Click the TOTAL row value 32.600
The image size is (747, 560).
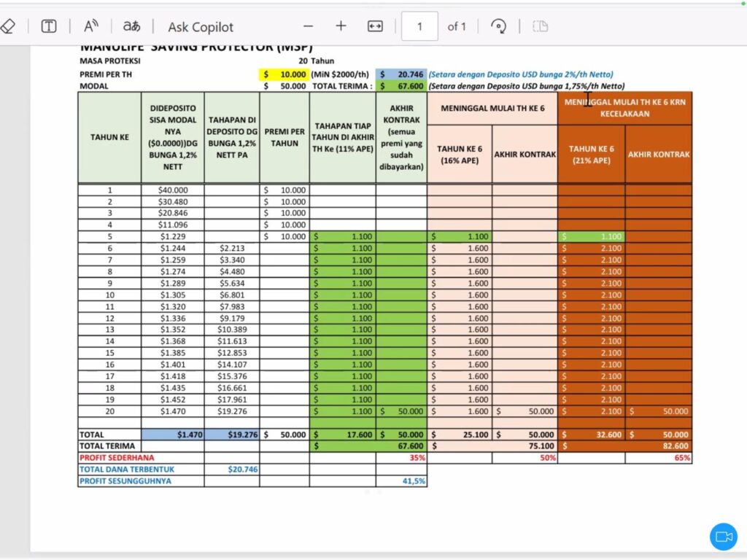(591, 435)
